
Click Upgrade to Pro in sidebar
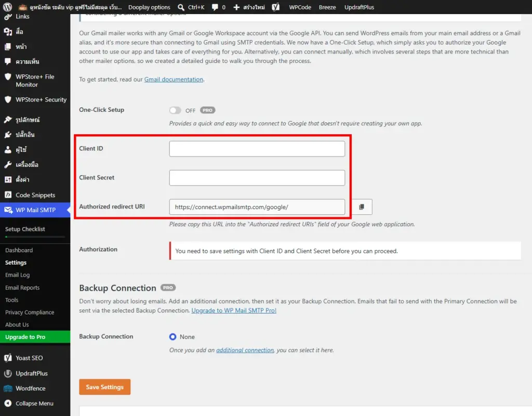point(35,337)
